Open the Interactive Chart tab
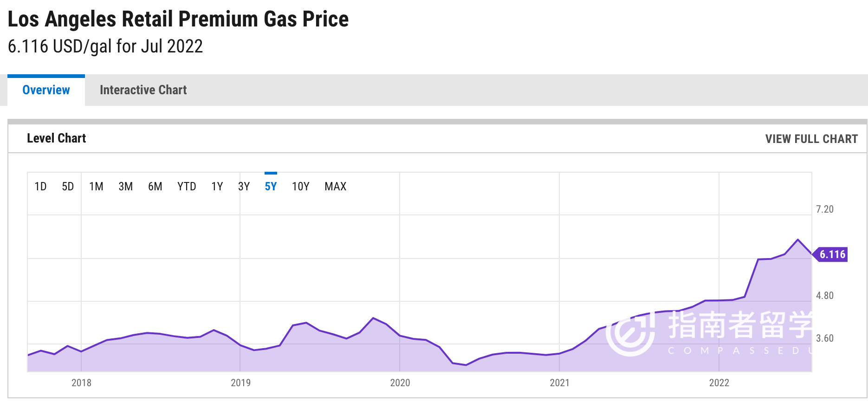The height and width of the screenshot is (402, 868). tap(143, 90)
